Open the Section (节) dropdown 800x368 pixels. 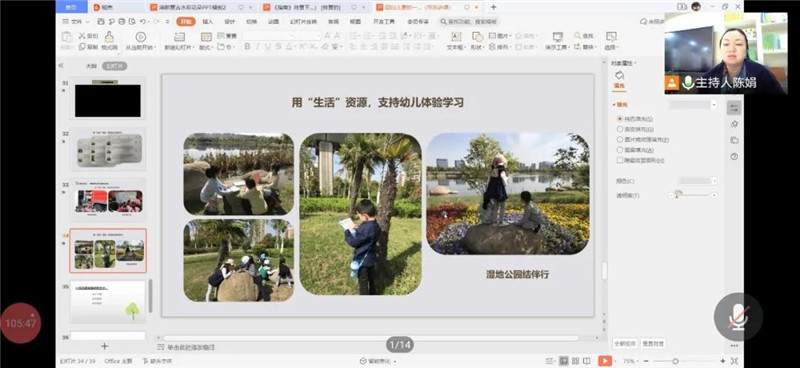pyautogui.click(x=225, y=47)
